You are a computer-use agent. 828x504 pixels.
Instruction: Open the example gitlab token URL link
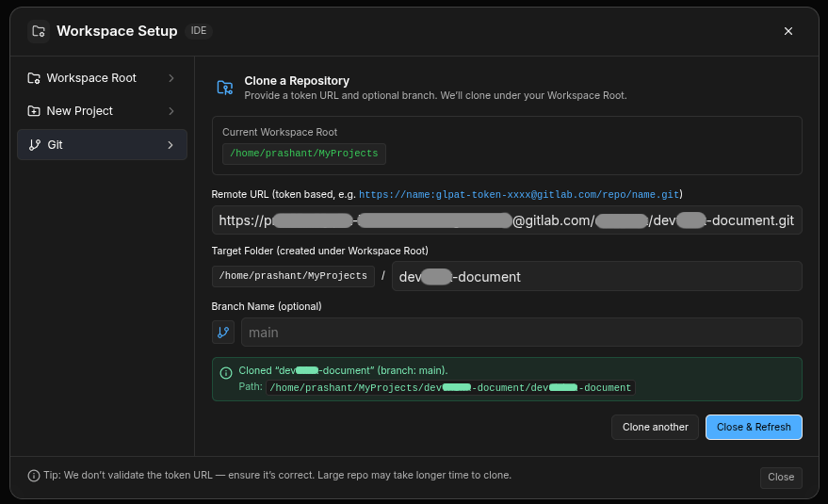519,194
